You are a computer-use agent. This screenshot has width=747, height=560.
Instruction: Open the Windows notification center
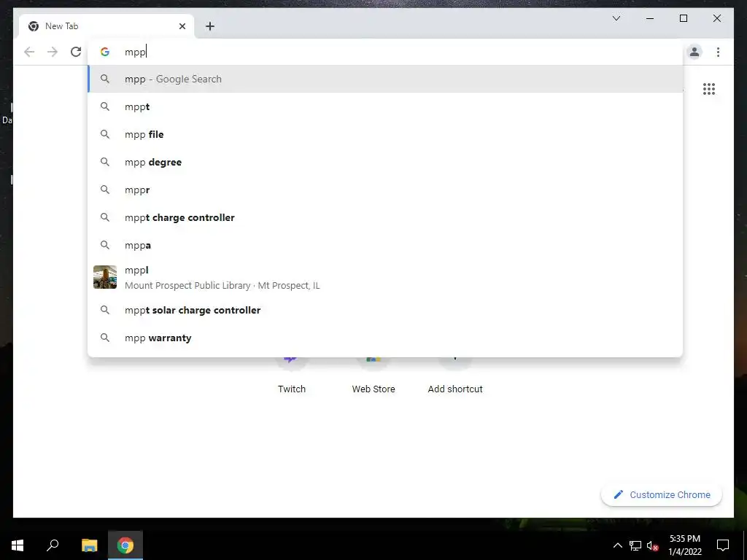pyautogui.click(x=723, y=545)
